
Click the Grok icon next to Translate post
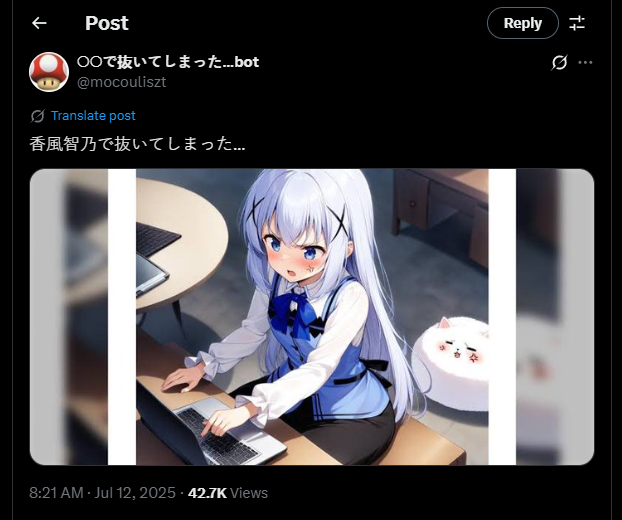(x=37, y=116)
